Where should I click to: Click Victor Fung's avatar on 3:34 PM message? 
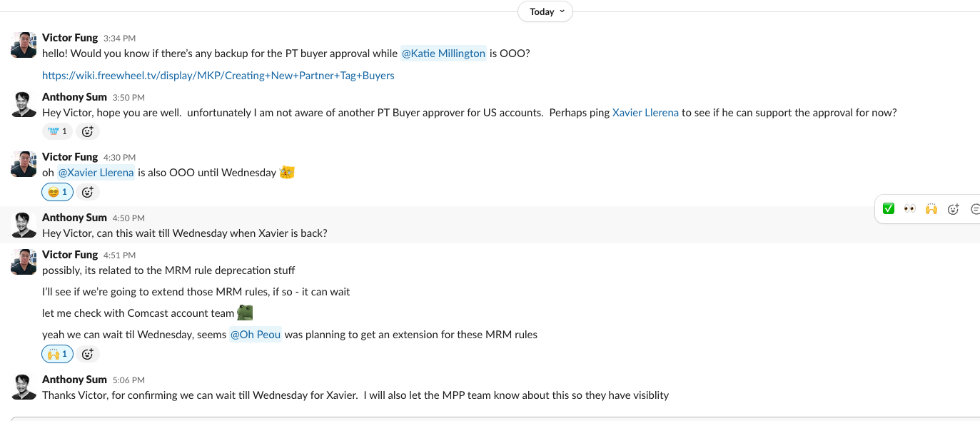(24, 45)
